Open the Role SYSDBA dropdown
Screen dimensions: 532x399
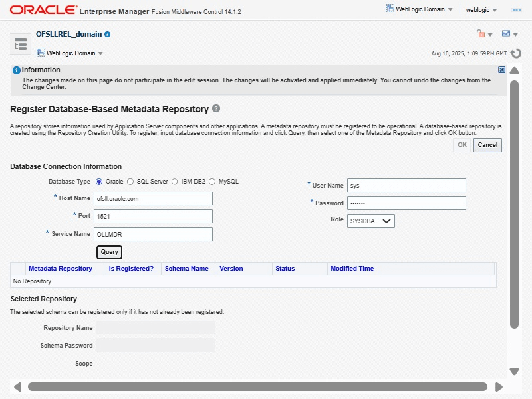click(x=371, y=221)
